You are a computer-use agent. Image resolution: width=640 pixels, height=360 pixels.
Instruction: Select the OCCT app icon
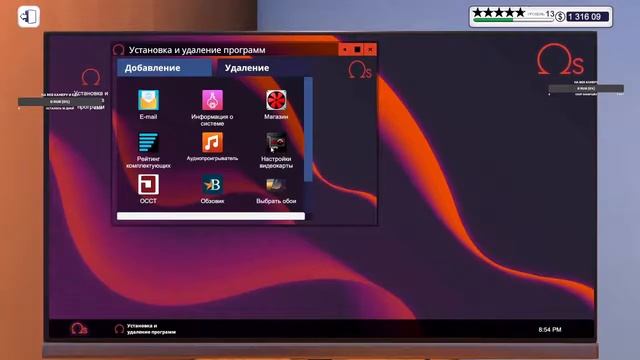pos(148,184)
